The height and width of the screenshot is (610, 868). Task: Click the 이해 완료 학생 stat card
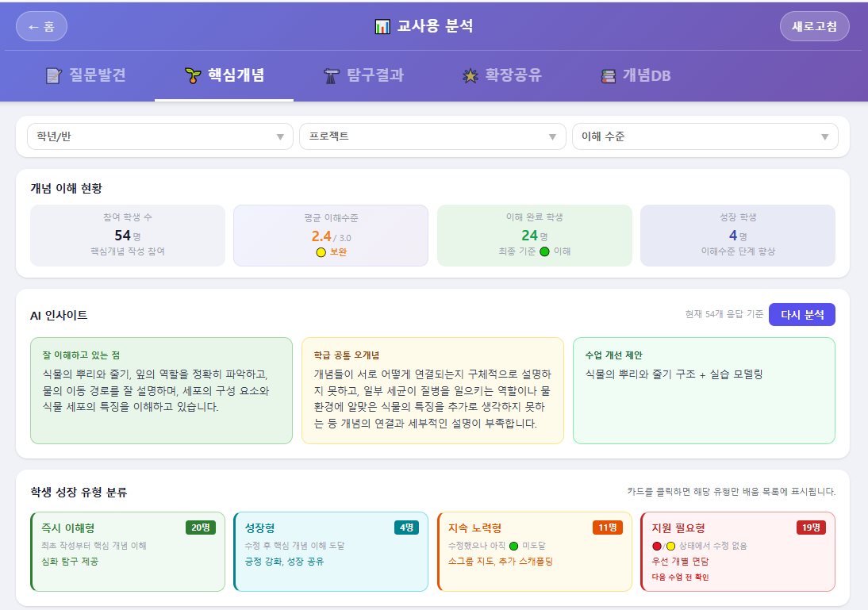tap(535, 236)
